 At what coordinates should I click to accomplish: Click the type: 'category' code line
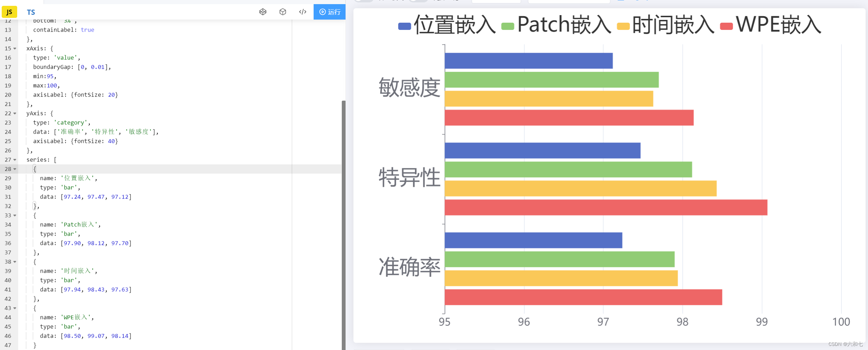coord(62,123)
